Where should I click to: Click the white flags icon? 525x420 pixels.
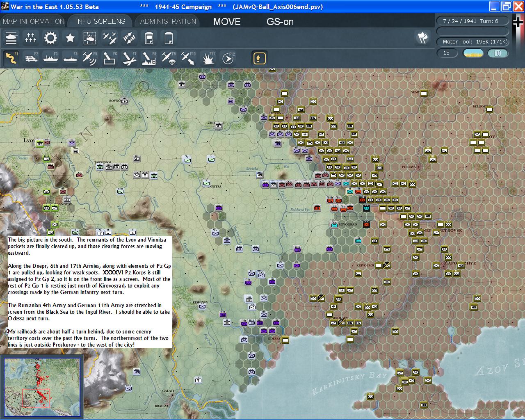click(422, 38)
